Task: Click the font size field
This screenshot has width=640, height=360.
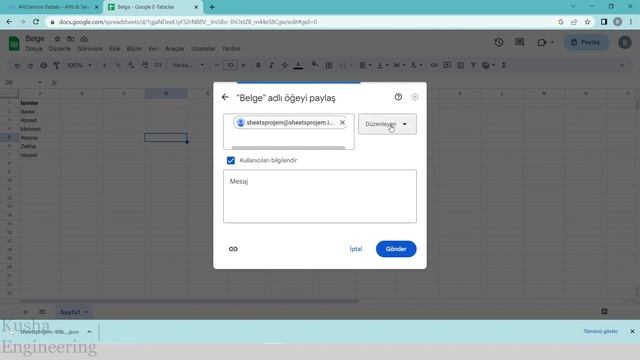Action: coord(230,65)
